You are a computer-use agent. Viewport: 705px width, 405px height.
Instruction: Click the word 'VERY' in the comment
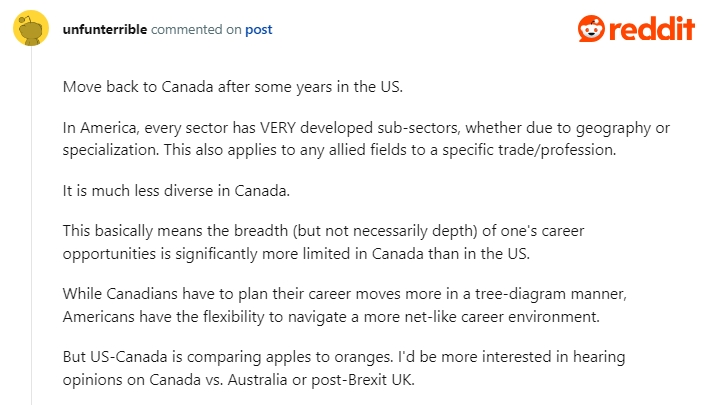278,128
